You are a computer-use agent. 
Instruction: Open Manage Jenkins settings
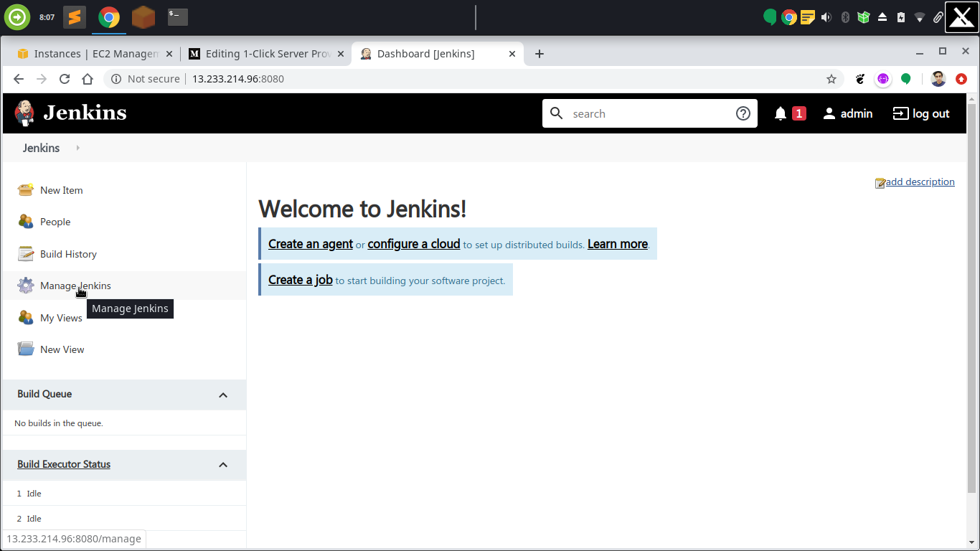tap(75, 285)
